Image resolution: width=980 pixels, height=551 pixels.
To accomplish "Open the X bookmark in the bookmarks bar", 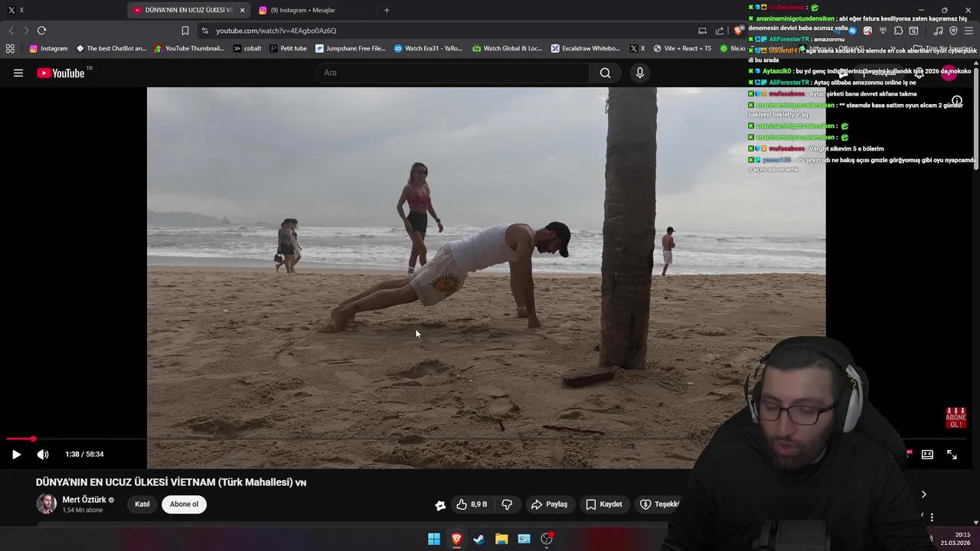I will (x=637, y=48).
